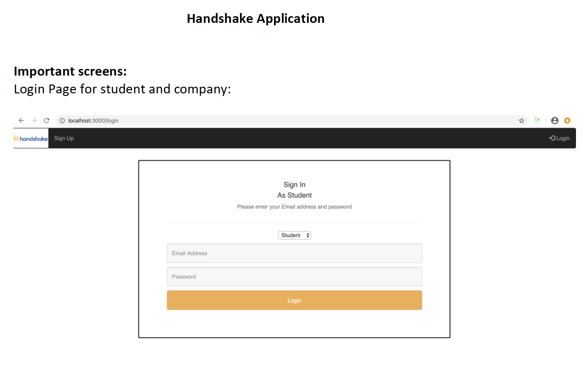View site info icon beside localhost URL
The image size is (588, 371).
tap(62, 121)
